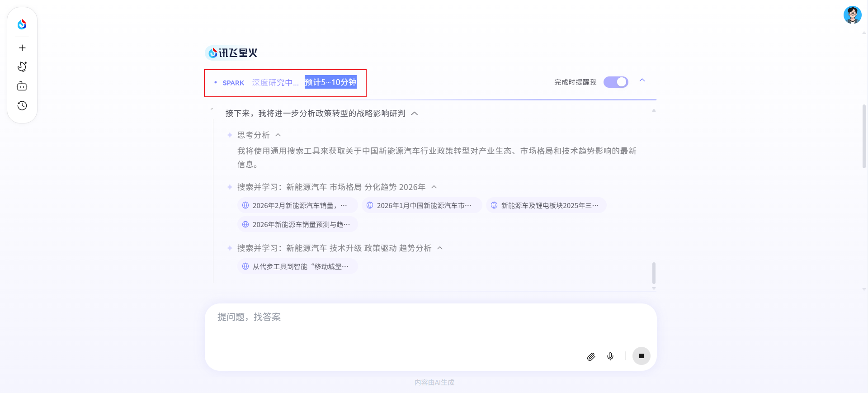
Task: Start voice input with microphone icon
Action: pos(610,356)
